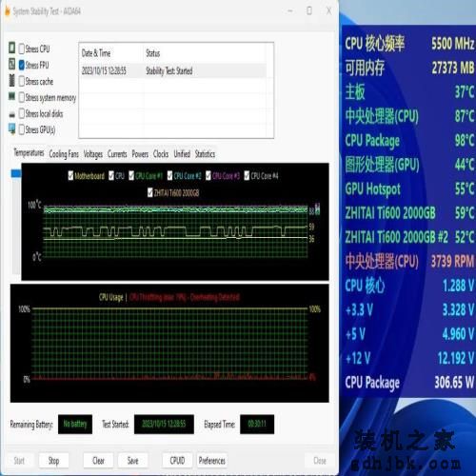The width and height of the screenshot is (476, 476).
Task: Click the Elapsed Time value field
Action: [x=257, y=424]
